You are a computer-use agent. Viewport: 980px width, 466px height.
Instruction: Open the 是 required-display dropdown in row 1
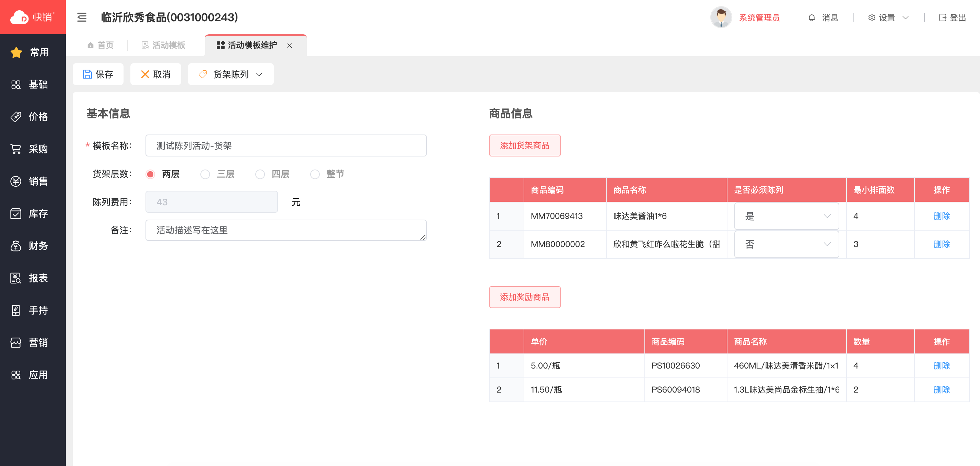point(786,216)
